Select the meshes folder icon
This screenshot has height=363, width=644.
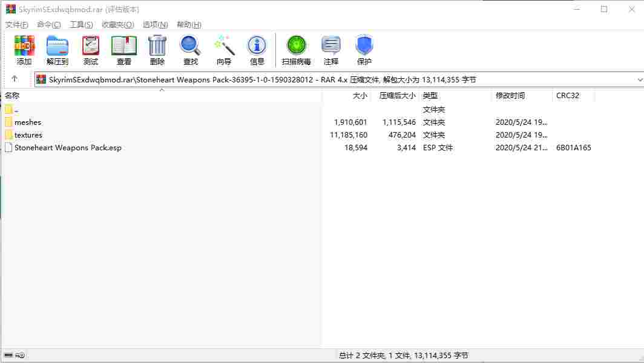pos(8,122)
